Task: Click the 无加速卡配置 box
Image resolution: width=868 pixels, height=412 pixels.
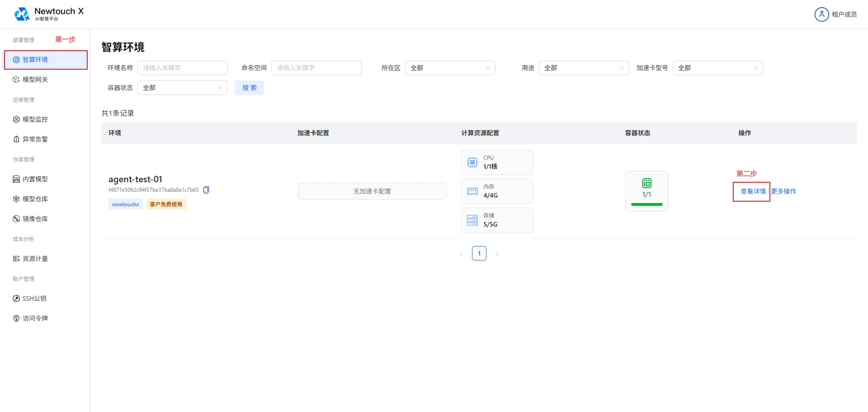Action: coord(372,191)
